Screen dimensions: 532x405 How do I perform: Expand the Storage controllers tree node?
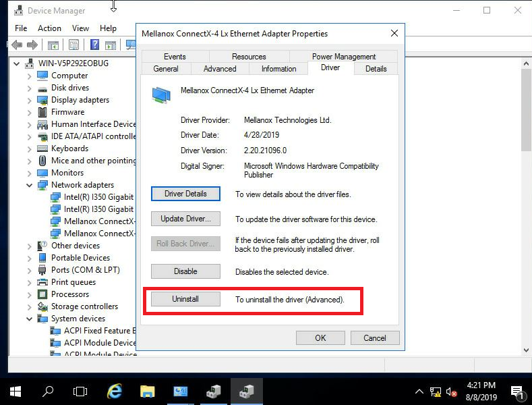pos(30,307)
